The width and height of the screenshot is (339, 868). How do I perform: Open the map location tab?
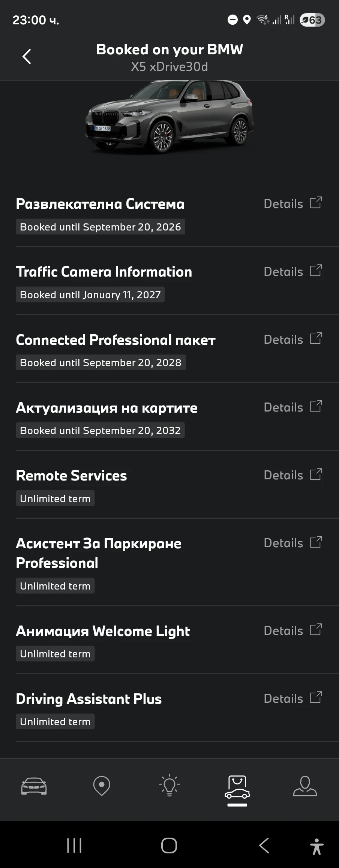(x=102, y=786)
